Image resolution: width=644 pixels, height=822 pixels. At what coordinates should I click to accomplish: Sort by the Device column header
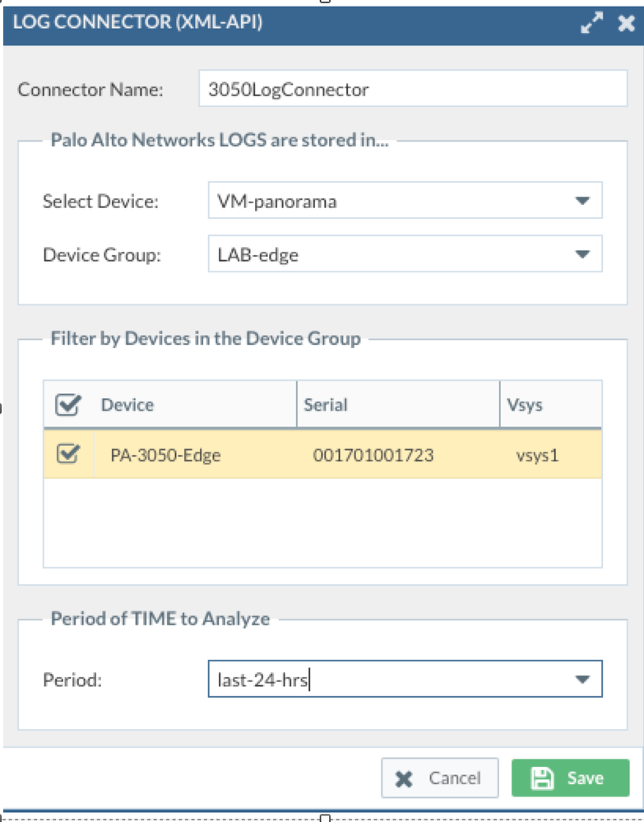coord(127,404)
